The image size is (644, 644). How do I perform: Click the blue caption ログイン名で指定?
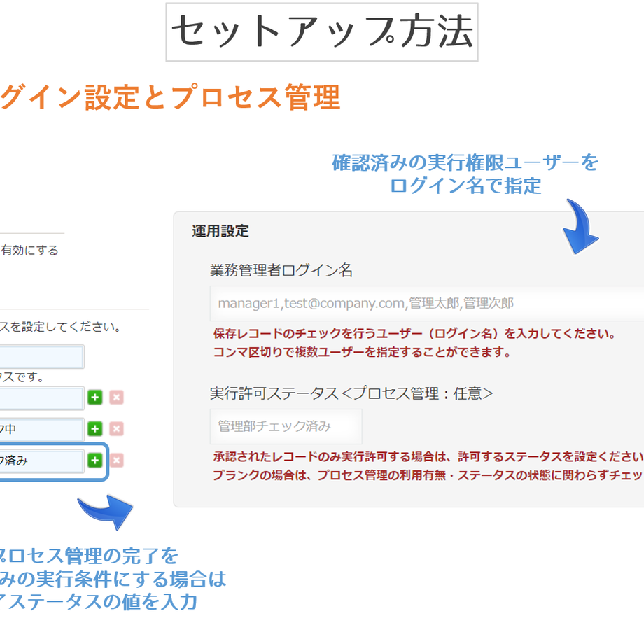point(465,185)
